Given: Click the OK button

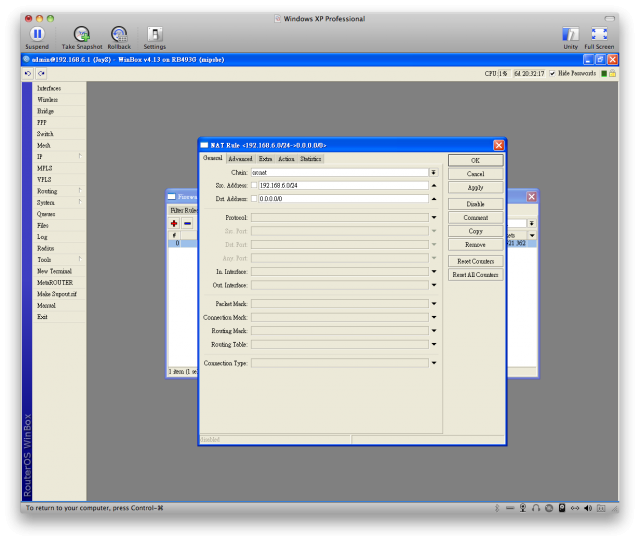Looking at the screenshot, I should coord(476,160).
